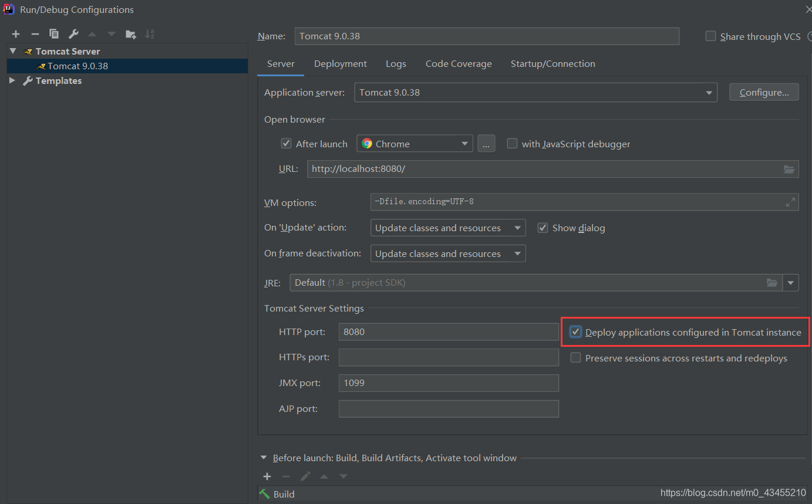
Task: Sort configurations alphabetically
Action: tap(150, 34)
